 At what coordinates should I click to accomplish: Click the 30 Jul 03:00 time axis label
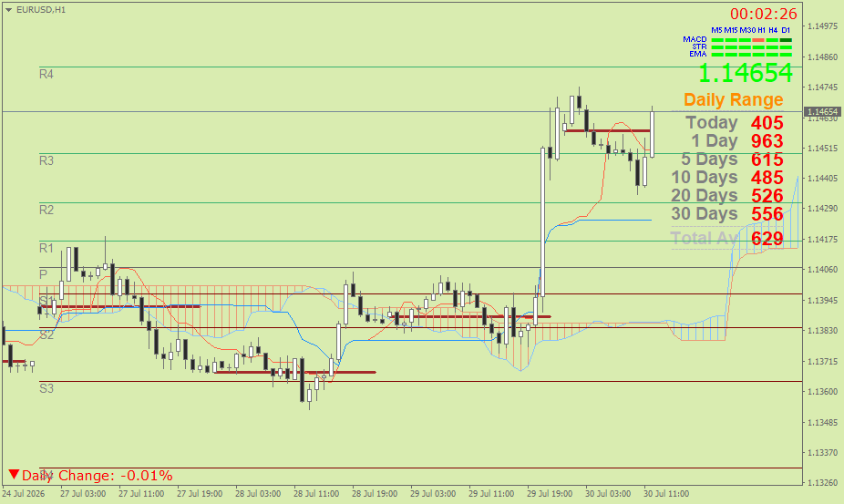[x=608, y=494]
